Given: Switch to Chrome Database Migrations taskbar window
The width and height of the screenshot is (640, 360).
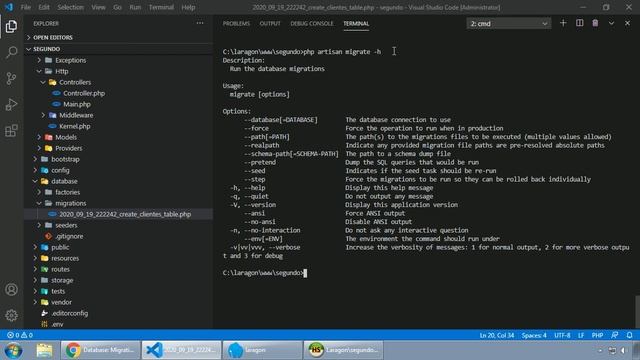Looking at the screenshot, I should (100, 350).
